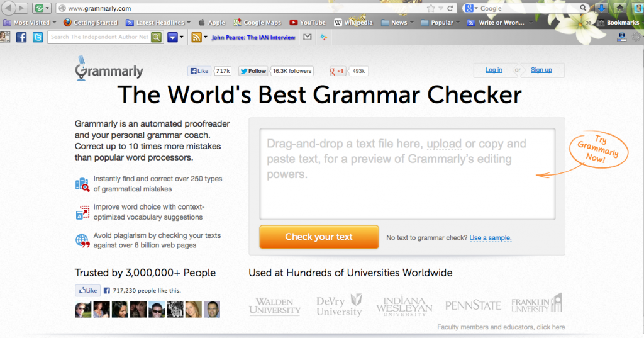Go to the home page icon
This screenshot has height=338, width=644.
619,8
